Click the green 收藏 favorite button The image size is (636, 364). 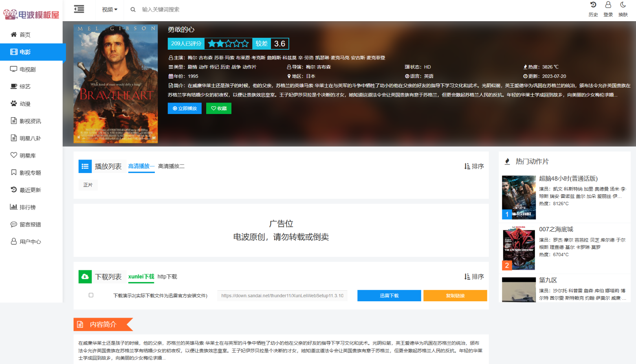pos(219,108)
